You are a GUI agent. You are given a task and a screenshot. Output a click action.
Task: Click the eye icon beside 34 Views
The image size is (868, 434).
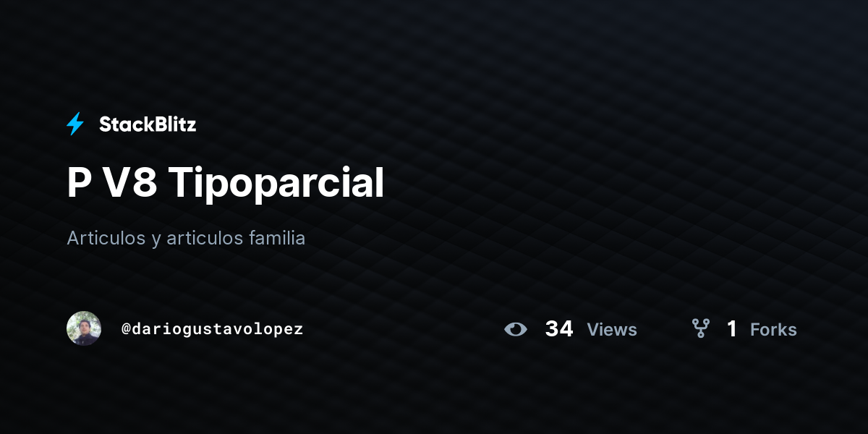coord(516,329)
